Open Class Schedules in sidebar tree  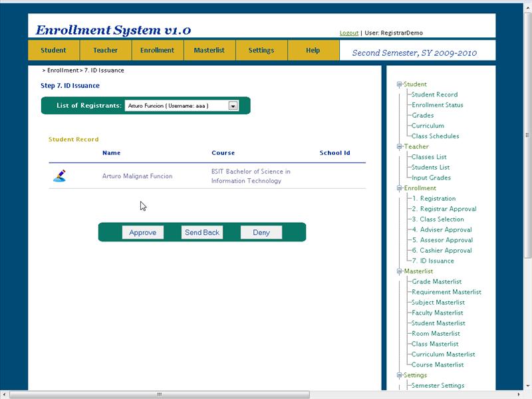436,136
